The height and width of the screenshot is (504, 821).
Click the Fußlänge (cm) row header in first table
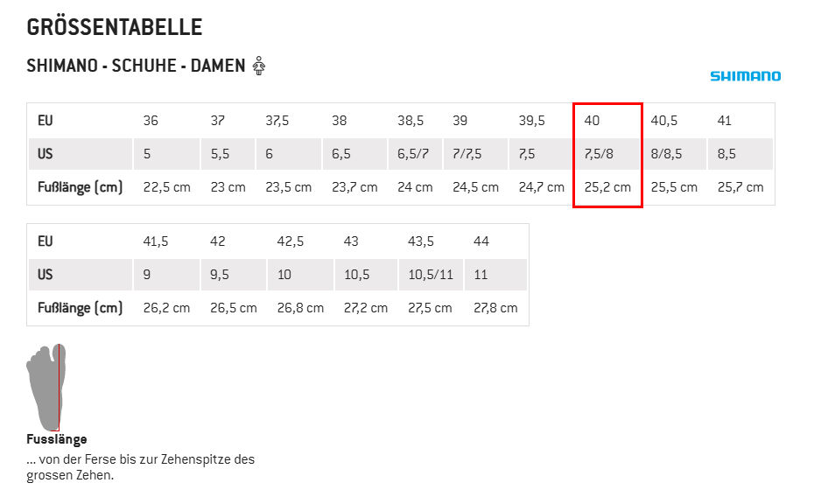(81, 187)
